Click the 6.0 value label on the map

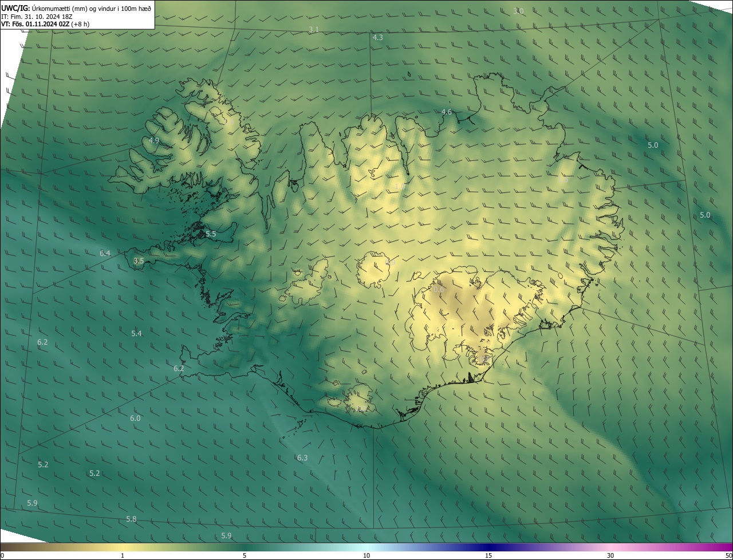pos(135,418)
